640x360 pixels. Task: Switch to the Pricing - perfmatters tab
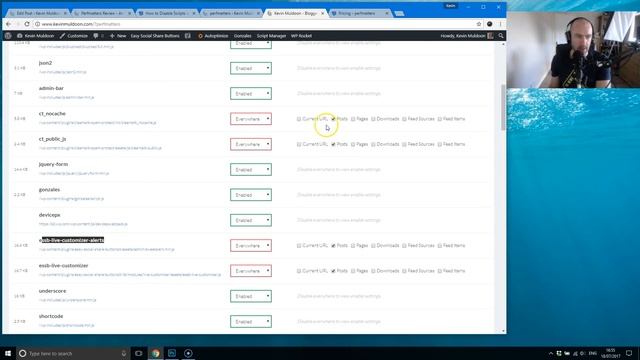point(360,13)
